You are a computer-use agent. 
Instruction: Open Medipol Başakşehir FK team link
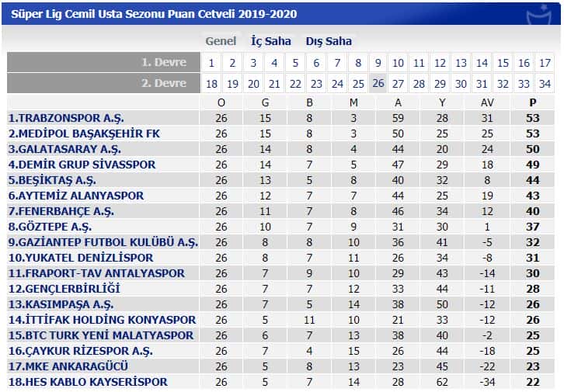(84, 134)
